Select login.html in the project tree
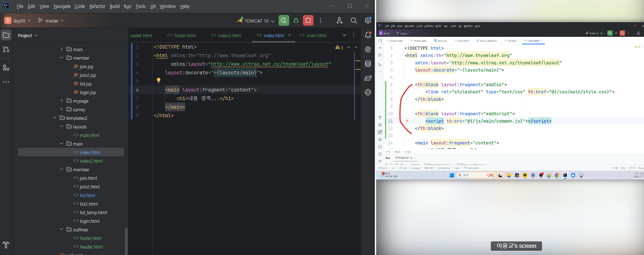Image resolution: width=644 pixels, height=255 pixels. (x=86, y=221)
